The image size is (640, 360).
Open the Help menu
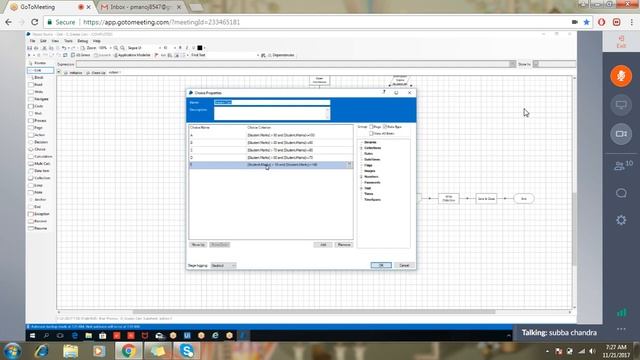tap(96, 41)
